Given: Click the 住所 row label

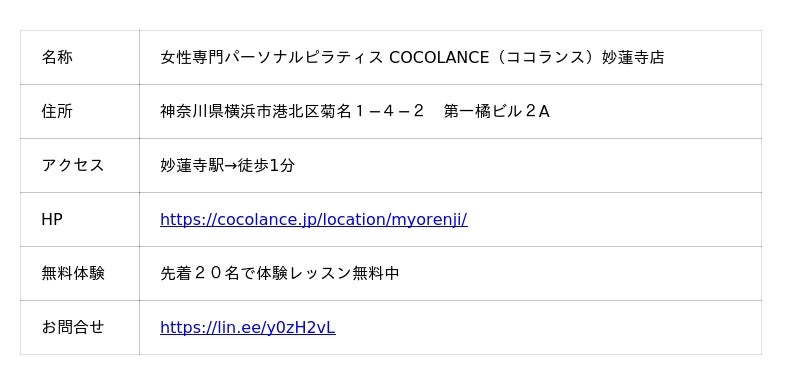Looking at the screenshot, I should [x=57, y=111].
